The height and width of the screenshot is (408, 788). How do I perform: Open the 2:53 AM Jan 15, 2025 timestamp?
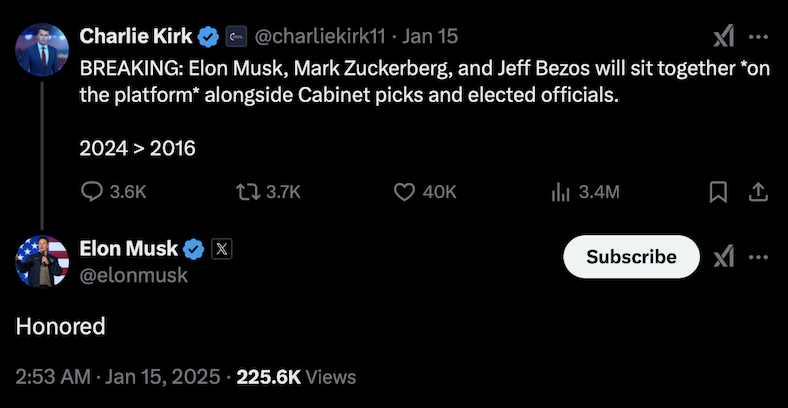(119, 377)
